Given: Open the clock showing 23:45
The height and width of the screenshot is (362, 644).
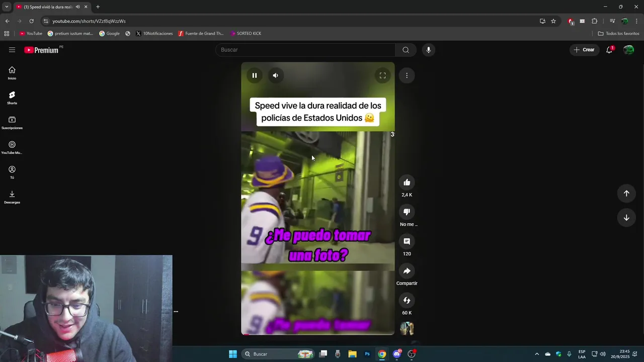Looking at the screenshot, I should click(622, 354).
